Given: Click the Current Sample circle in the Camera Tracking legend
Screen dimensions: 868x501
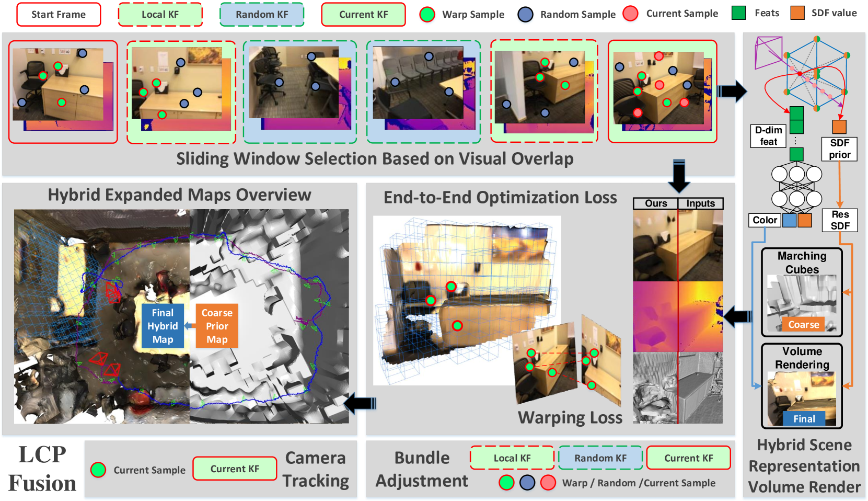Looking at the screenshot, I should [98, 470].
